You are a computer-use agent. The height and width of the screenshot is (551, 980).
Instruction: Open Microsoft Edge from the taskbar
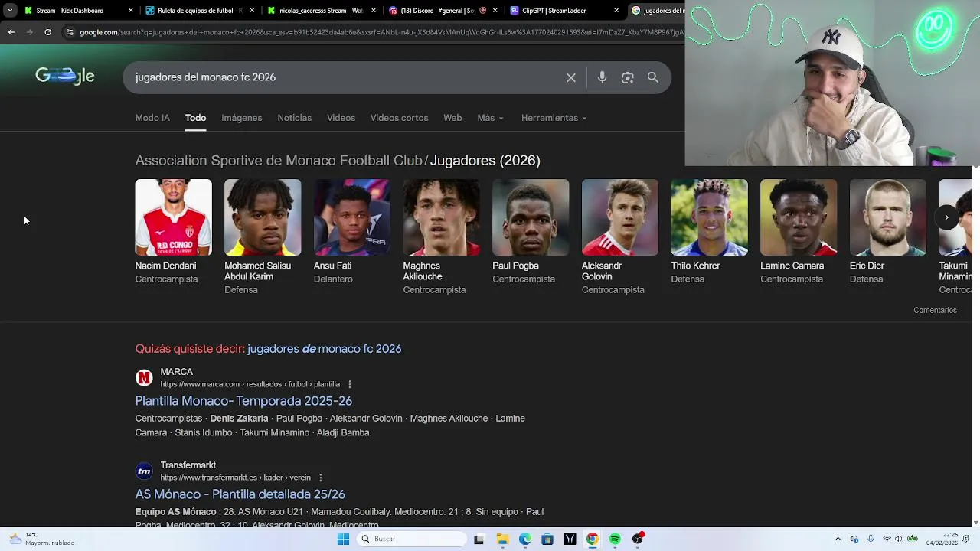524,539
